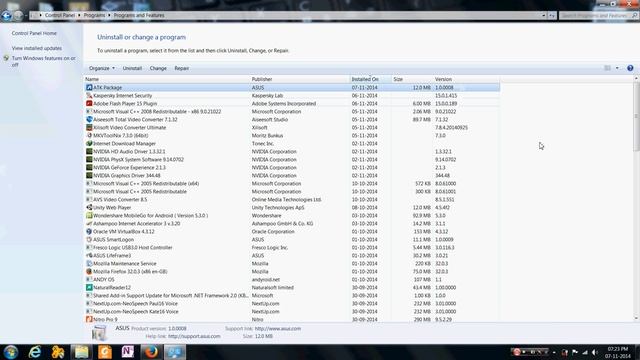Click the NVIDIA HD Audio Driver icon

point(89,151)
